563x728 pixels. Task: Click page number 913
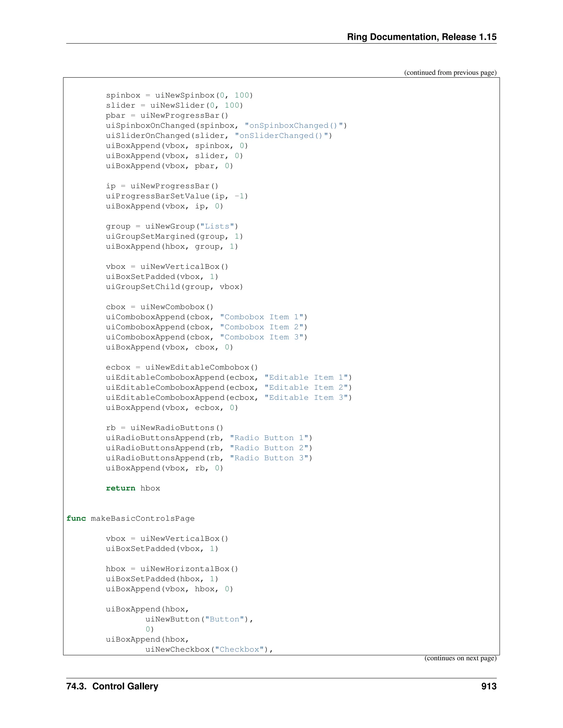489,686
